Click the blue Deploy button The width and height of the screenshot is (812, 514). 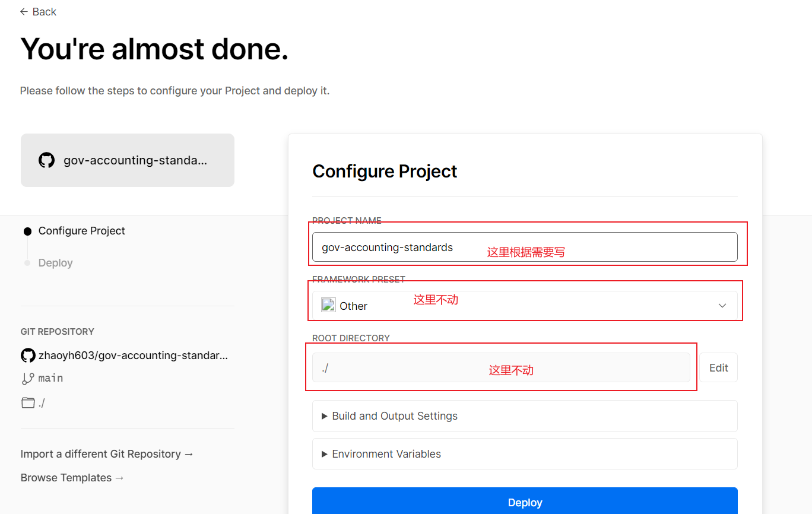[x=525, y=501]
